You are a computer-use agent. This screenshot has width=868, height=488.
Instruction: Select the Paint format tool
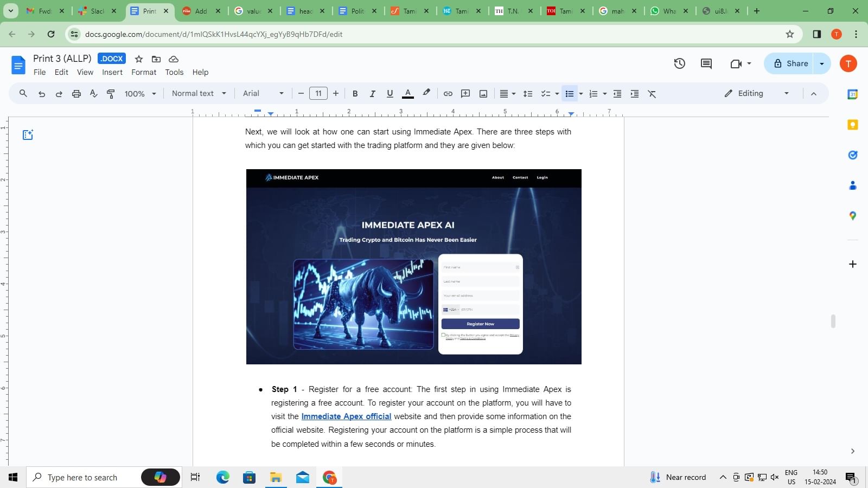click(x=111, y=94)
